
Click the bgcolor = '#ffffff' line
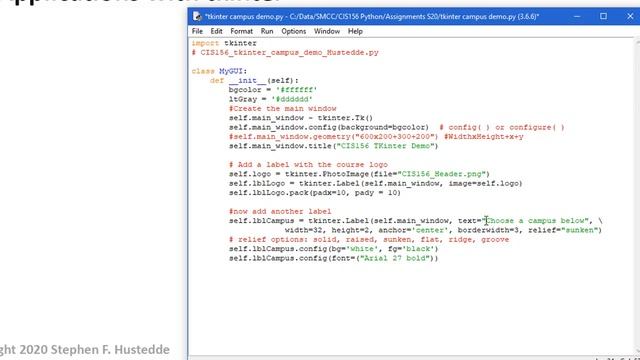[273, 90]
